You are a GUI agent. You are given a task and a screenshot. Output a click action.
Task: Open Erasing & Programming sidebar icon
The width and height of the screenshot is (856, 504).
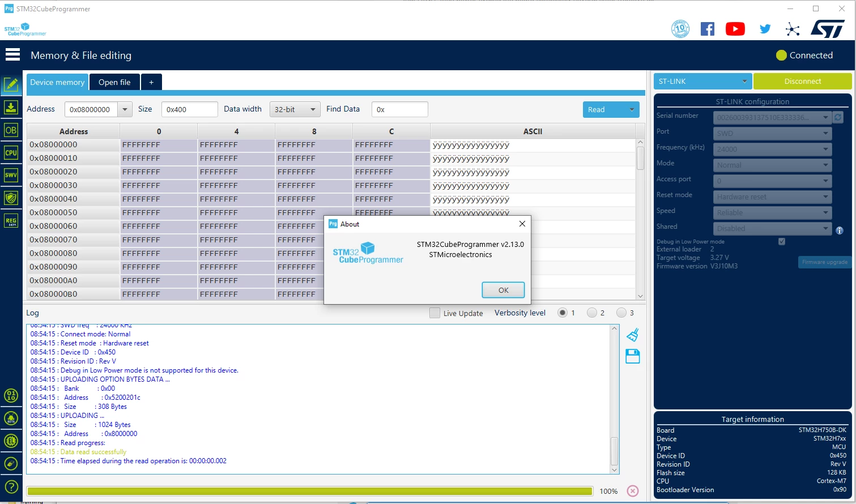[x=11, y=107]
